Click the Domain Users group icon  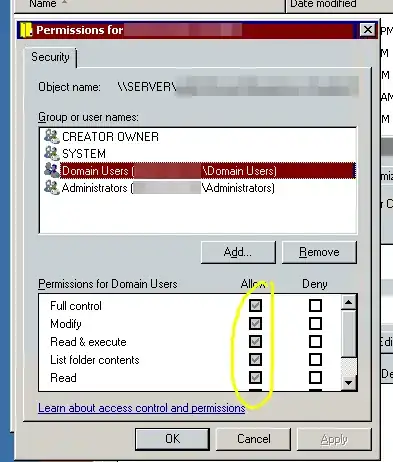[x=52, y=170]
